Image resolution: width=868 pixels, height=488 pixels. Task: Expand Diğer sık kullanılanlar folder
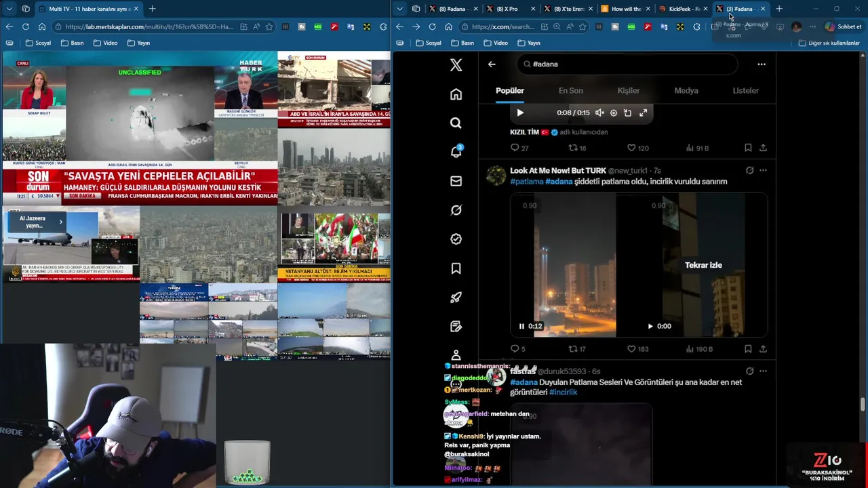(x=829, y=43)
